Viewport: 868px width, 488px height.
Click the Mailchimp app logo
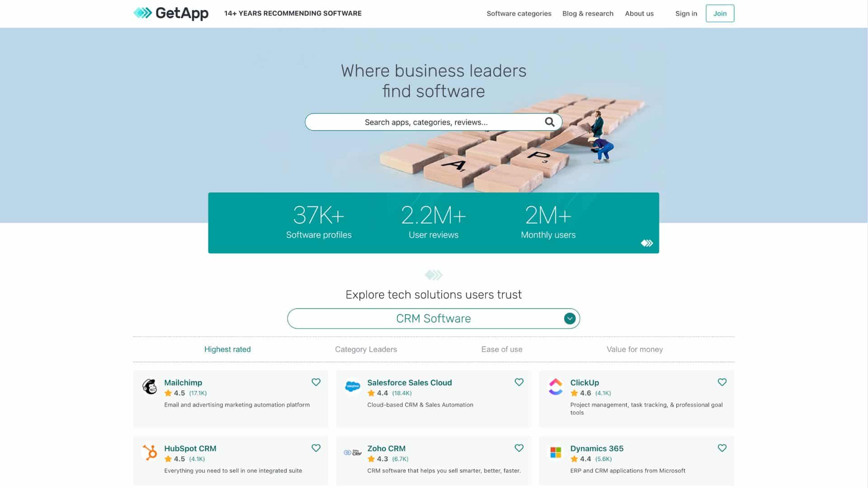coord(150,388)
